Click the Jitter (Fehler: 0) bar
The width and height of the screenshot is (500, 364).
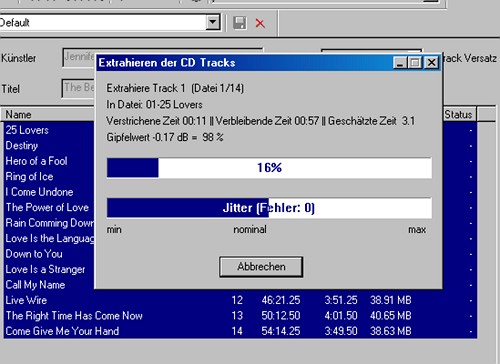coord(269,208)
